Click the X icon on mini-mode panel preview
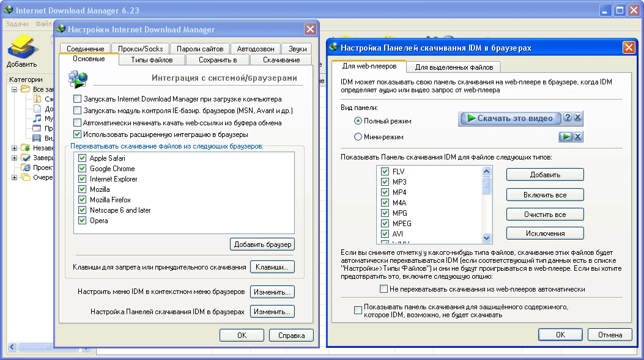The height and width of the screenshot is (360, 644). pyautogui.click(x=577, y=137)
